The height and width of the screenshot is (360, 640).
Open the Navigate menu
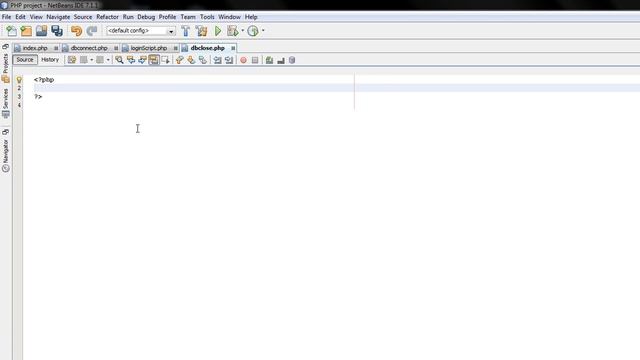58,17
